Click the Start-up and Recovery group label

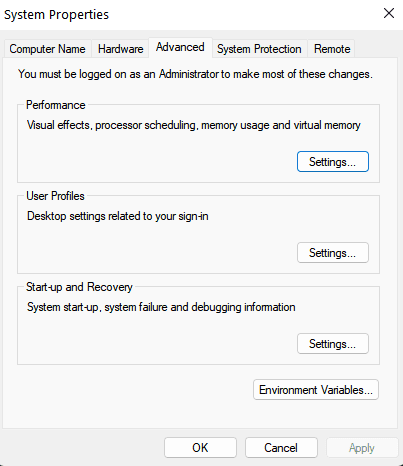(79, 287)
